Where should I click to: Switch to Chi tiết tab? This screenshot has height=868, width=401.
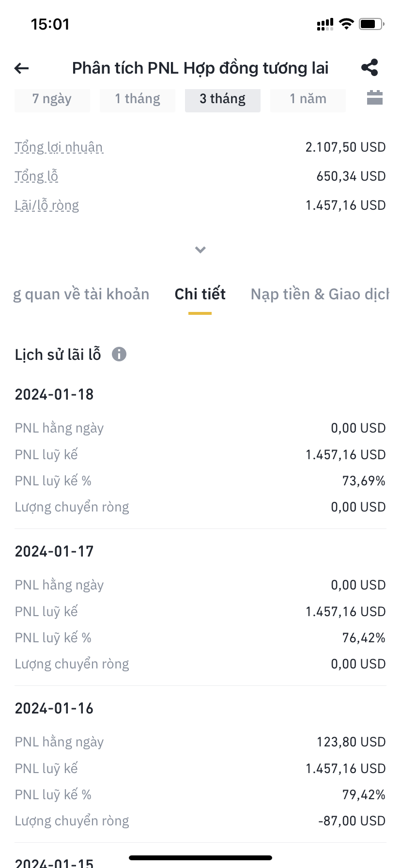pyautogui.click(x=200, y=294)
